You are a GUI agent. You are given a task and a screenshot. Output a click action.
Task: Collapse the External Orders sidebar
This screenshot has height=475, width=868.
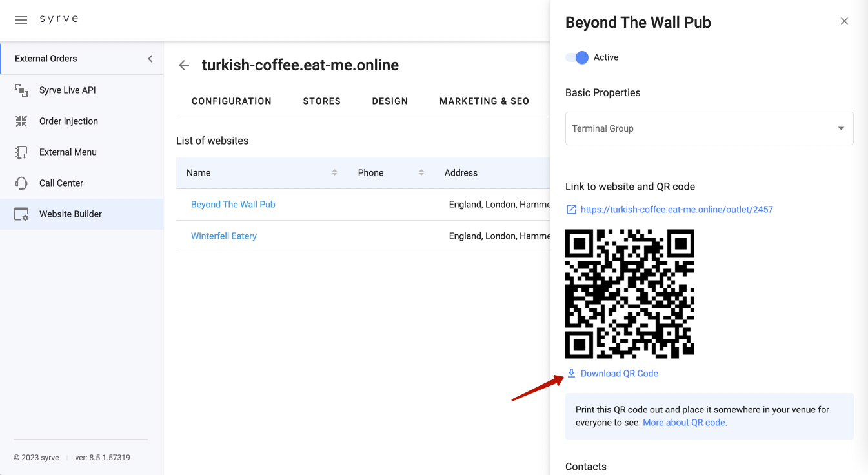pyautogui.click(x=150, y=59)
